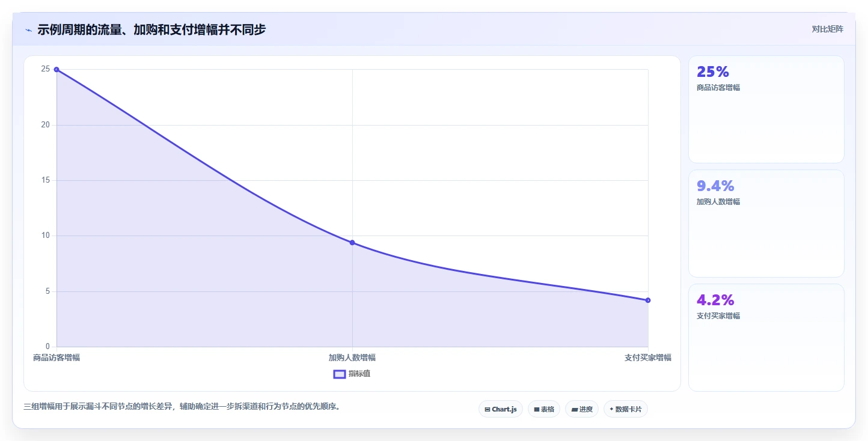Screen dimensions: 868x441
Task: Click the 指标值 legend label
Action: pyautogui.click(x=359, y=374)
